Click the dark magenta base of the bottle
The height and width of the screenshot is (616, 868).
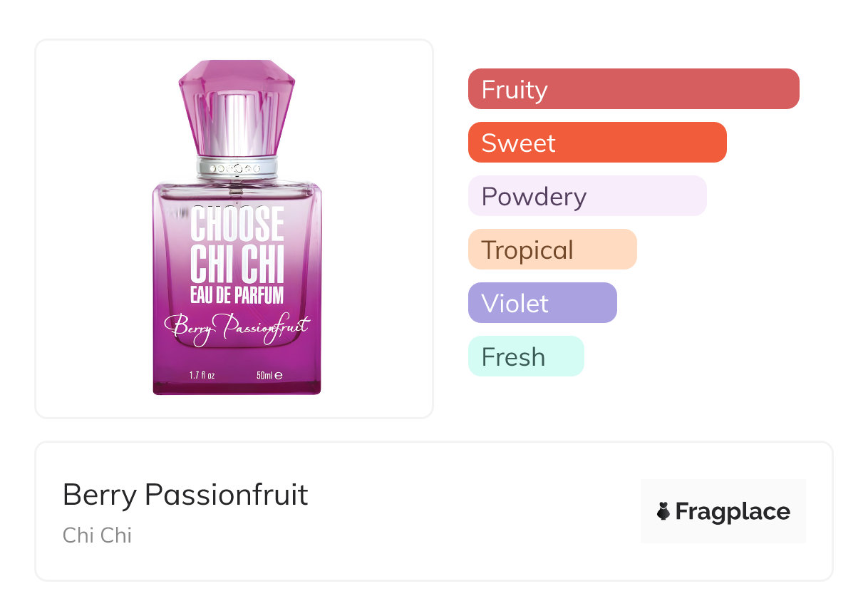tap(237, 389)
